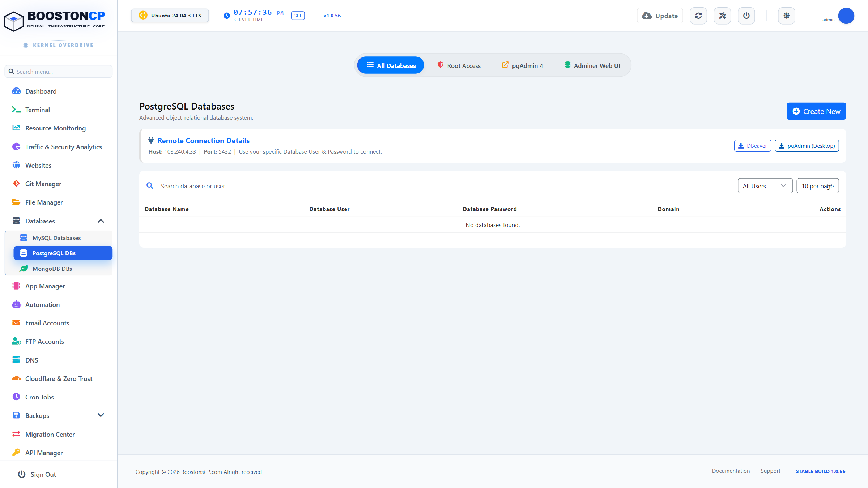The width and height of the screenshot is (868, 488).
Task: Click the No databases found message
Action: 493,225
